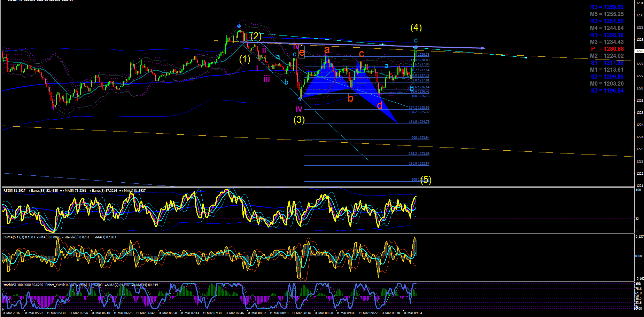This screenshot has width=644, height=317.
Task: Select the red 'd' pattern label
Action: (x=380, y=105)
